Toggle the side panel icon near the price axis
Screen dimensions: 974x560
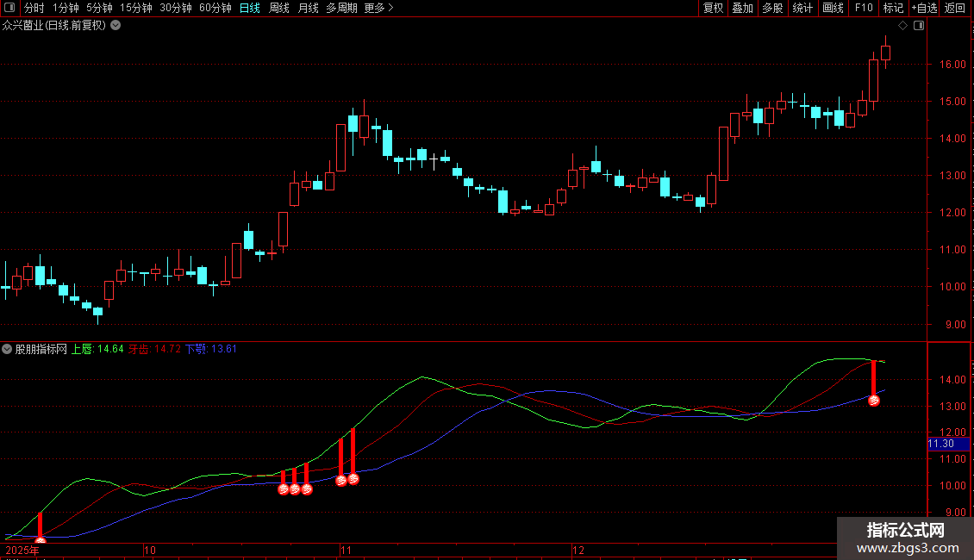click(919, 26)
